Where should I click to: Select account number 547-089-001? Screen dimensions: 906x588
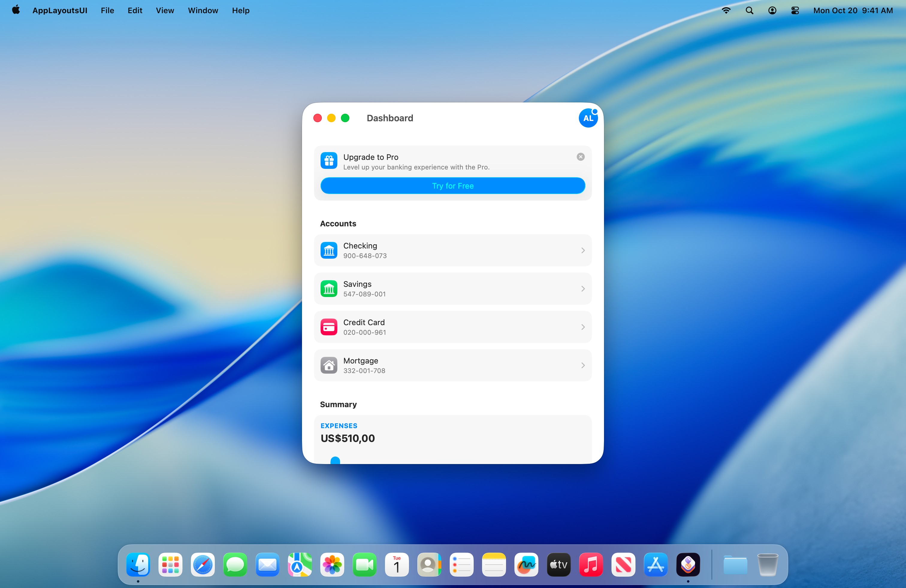pyautogui.click(x=364, y=294)
